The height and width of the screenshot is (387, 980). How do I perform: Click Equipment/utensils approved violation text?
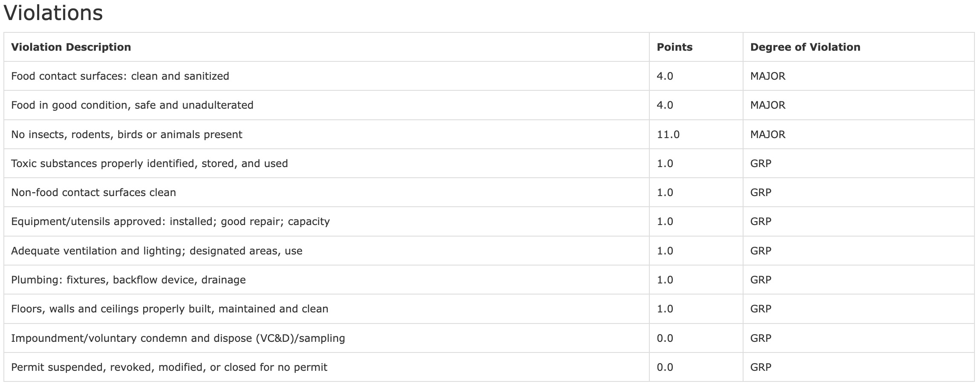(170, 221)
